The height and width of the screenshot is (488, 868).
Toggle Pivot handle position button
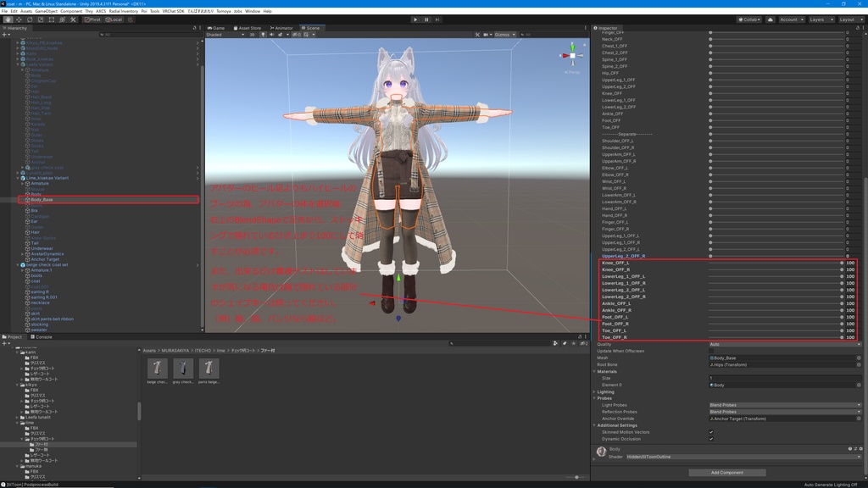(92, 19)
